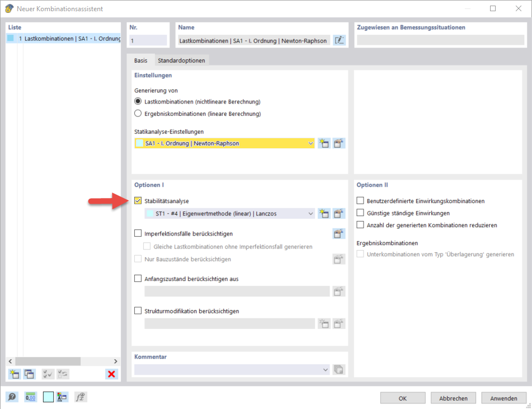Open the 0.00 units and decimal places settings
The image size is (532, 409).
click(30, 397)
